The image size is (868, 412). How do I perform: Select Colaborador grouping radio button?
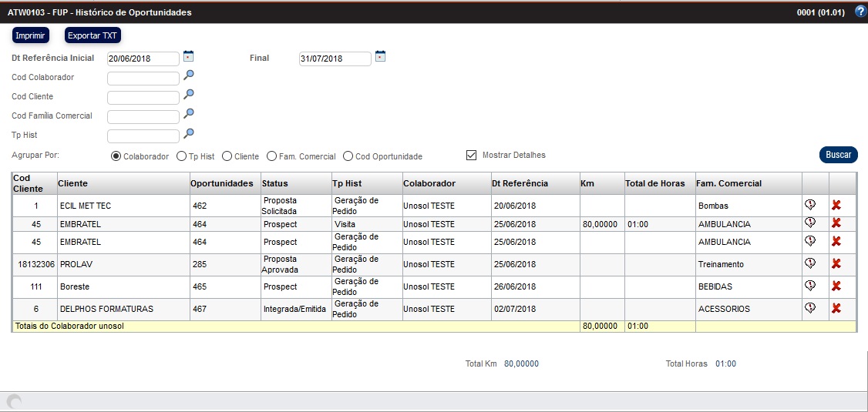click(116, 156)
